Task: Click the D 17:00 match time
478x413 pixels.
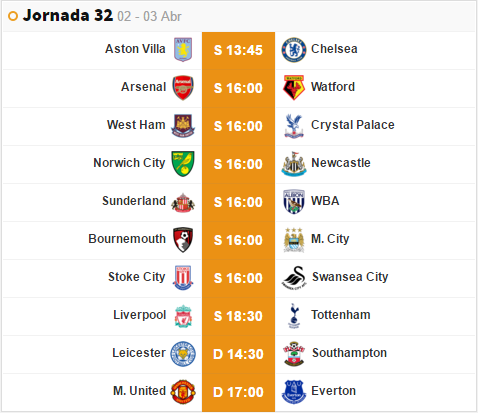Action: point(238,392)
